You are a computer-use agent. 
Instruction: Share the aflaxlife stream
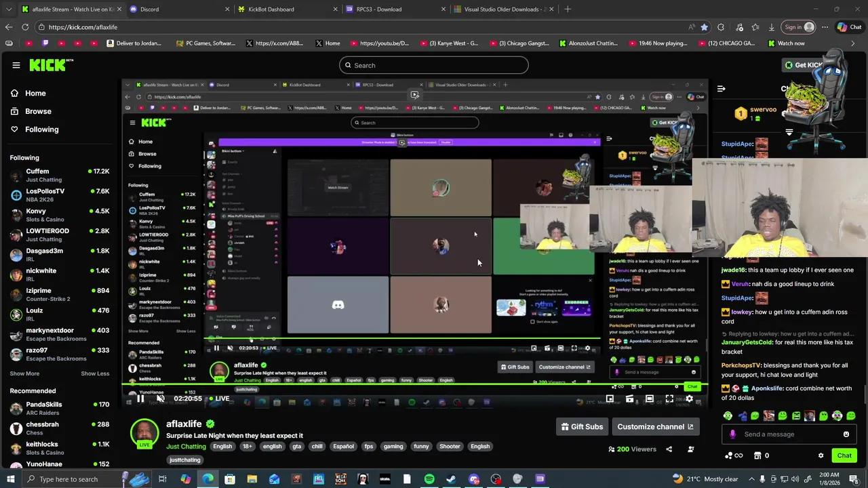669,449
